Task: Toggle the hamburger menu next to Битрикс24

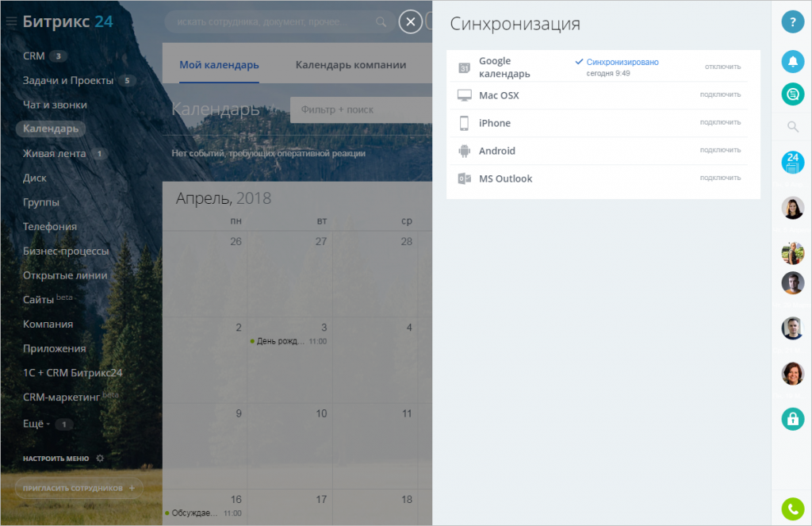Action: pyautogui.click(x=11, y=21)
